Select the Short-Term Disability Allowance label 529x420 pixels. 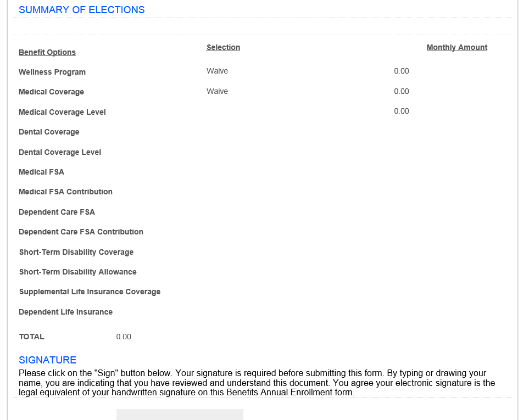click(78, 272)
